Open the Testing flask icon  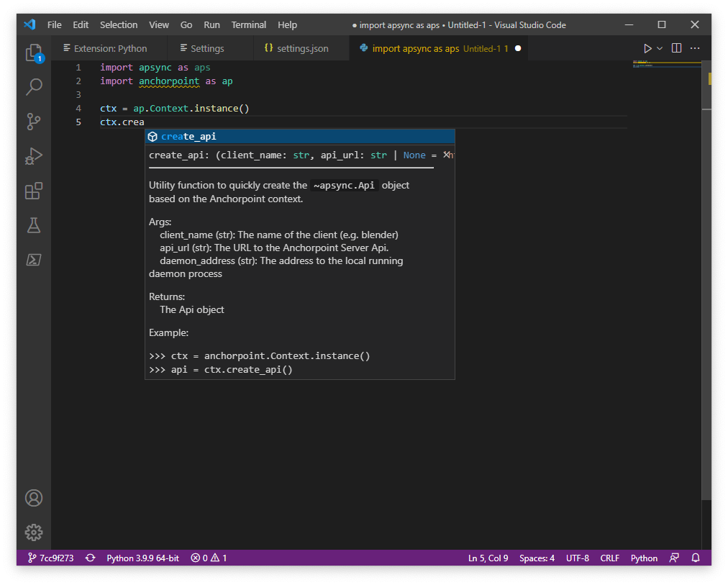tap(34, 225)
